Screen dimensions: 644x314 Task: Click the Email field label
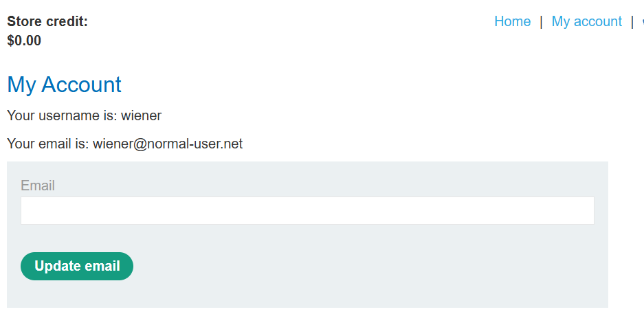coord(38,186)
